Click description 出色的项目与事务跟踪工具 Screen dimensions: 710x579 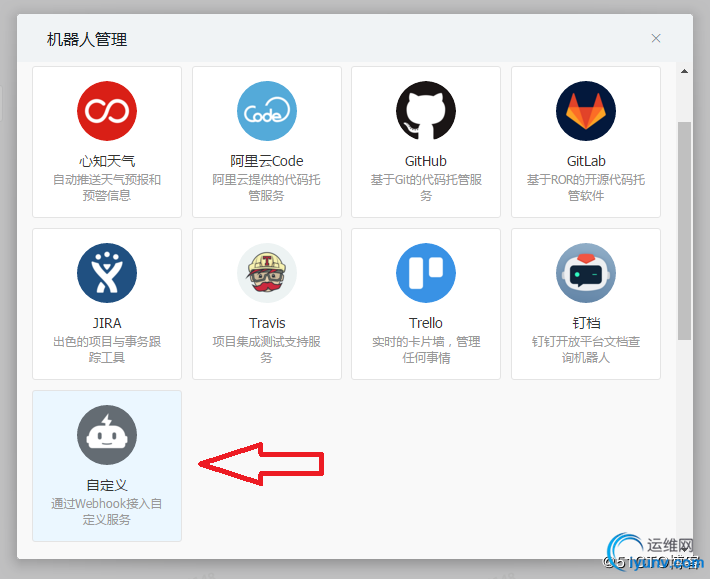(107, 349)
